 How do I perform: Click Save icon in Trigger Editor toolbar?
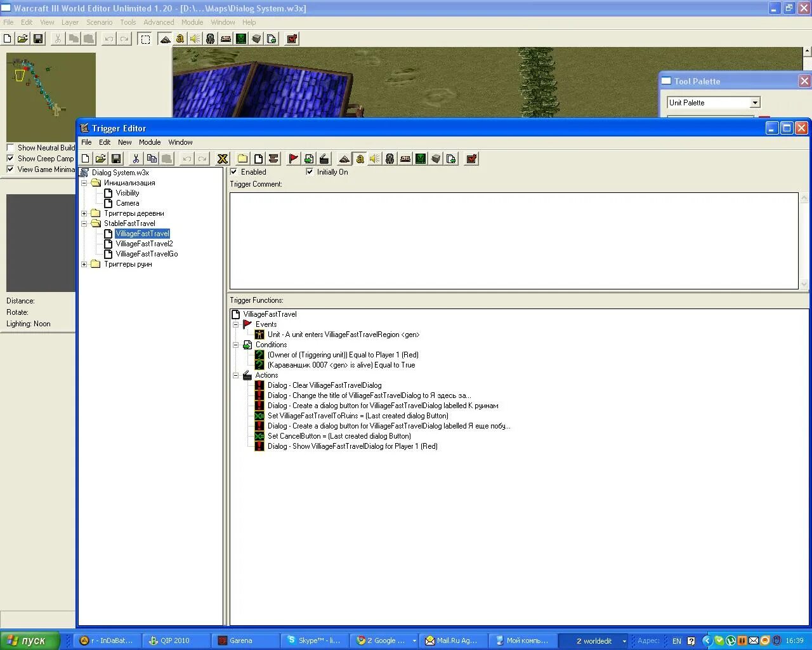(116, 159)
